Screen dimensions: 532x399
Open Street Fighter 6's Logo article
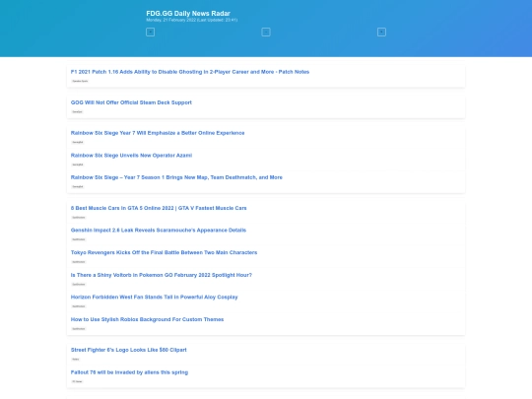pyautogui.click(x=129, y=350)
